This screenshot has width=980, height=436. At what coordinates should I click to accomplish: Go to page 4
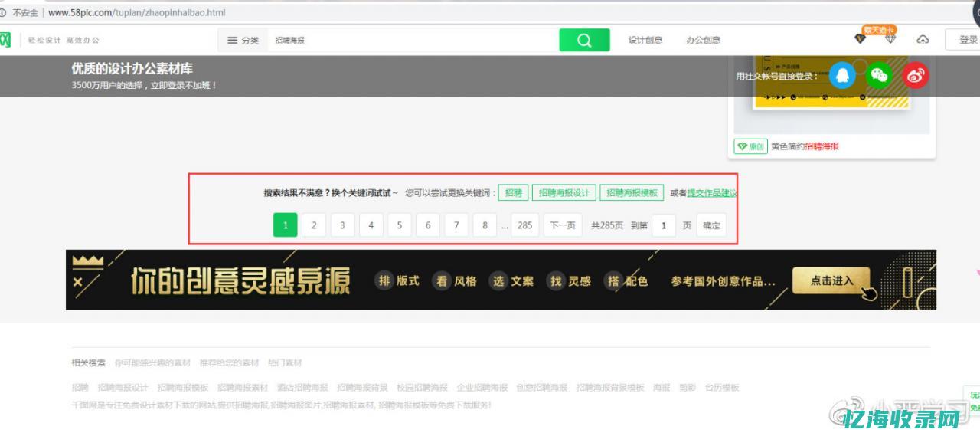point(371,225)
